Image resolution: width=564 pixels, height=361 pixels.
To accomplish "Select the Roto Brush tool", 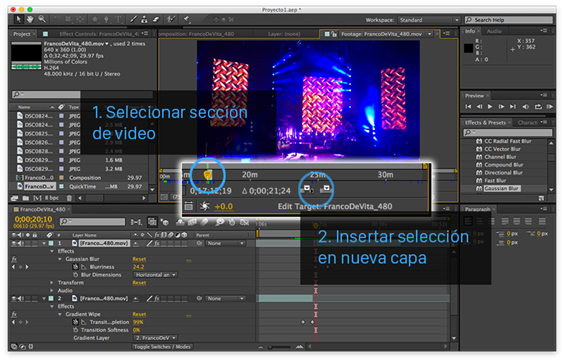I will click(171, 19).
